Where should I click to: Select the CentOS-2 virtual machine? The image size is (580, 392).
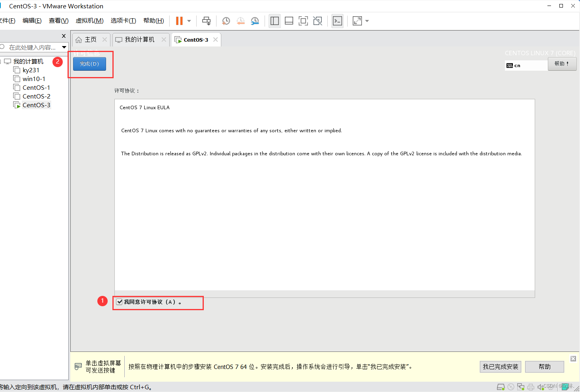(x=36, y=97)
